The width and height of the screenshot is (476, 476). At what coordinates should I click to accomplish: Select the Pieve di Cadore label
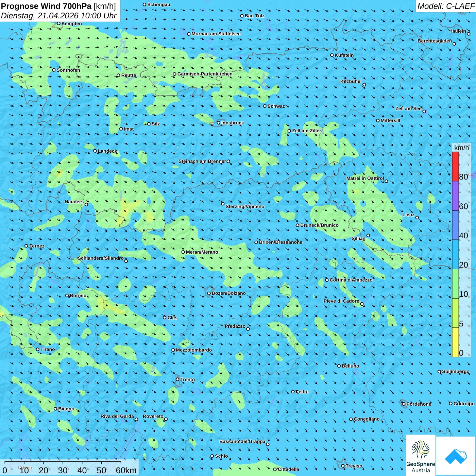pos(341,301)
